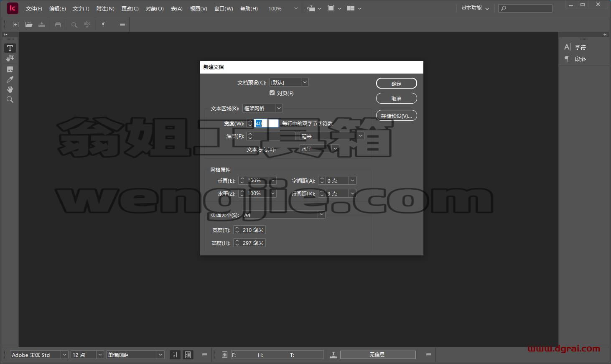Screen dimensions: 611x364
Task: Open the zoom level 100% dropdown
Action: (296, 8)
